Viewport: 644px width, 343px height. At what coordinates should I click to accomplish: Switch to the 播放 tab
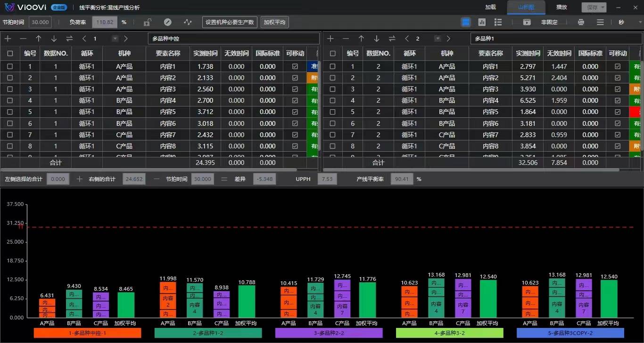[561, 7]
